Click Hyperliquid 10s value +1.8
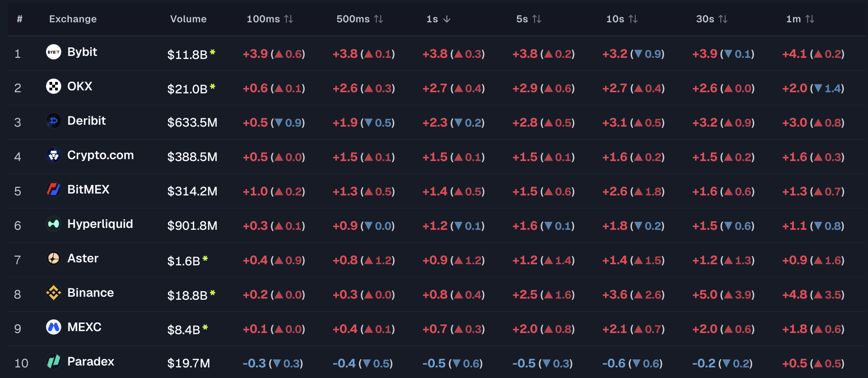868x378 pixels. pyautogui.click(x=615, y=226)
